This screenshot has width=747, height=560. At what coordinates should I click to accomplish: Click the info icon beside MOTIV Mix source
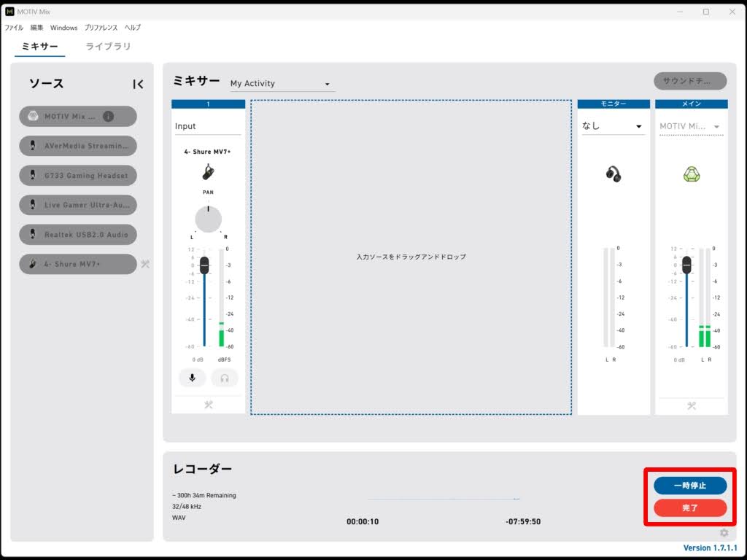[x=108, y=116]
